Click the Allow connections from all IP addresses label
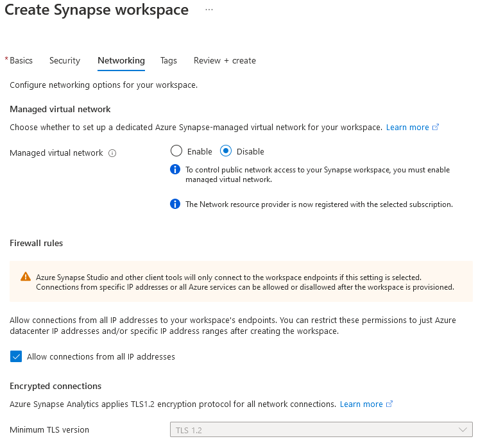This screenshot has width=485, height=448. tap(101, 356)
